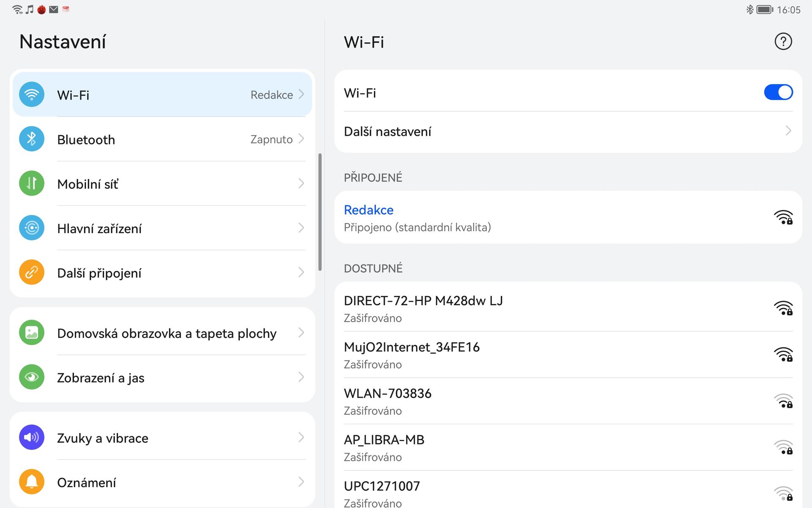Tap the battery status icon
Viewport: 812px width, 508px height.
[x=765, y=9]
